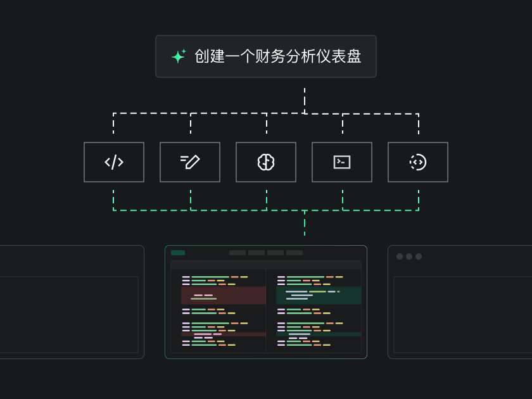The height and width of the screenshot is (399, 532).
Task: Click middle dot in right window title bar
Action: [x=409, y=256]
